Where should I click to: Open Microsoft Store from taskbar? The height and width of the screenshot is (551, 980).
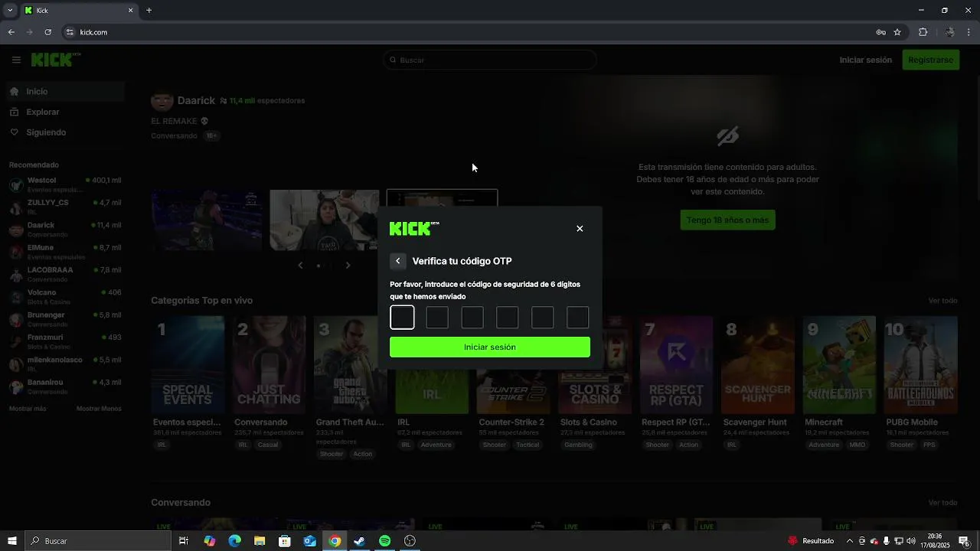[x=285, y=541]
